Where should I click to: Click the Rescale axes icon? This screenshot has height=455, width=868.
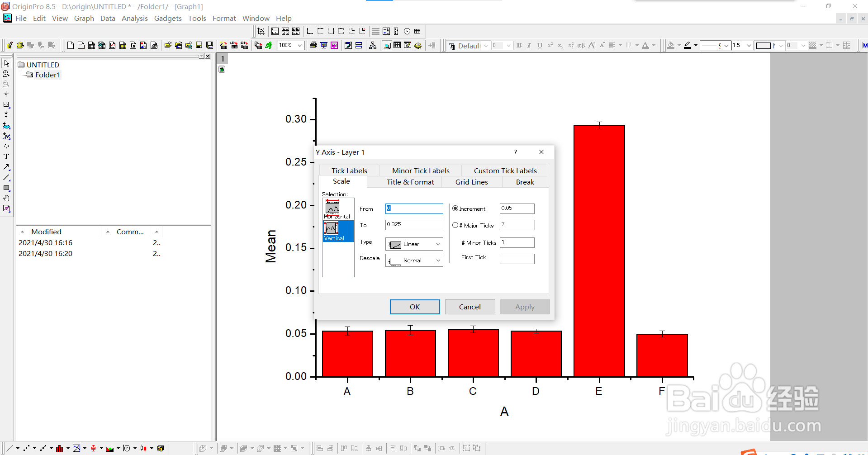coord(261,31)
